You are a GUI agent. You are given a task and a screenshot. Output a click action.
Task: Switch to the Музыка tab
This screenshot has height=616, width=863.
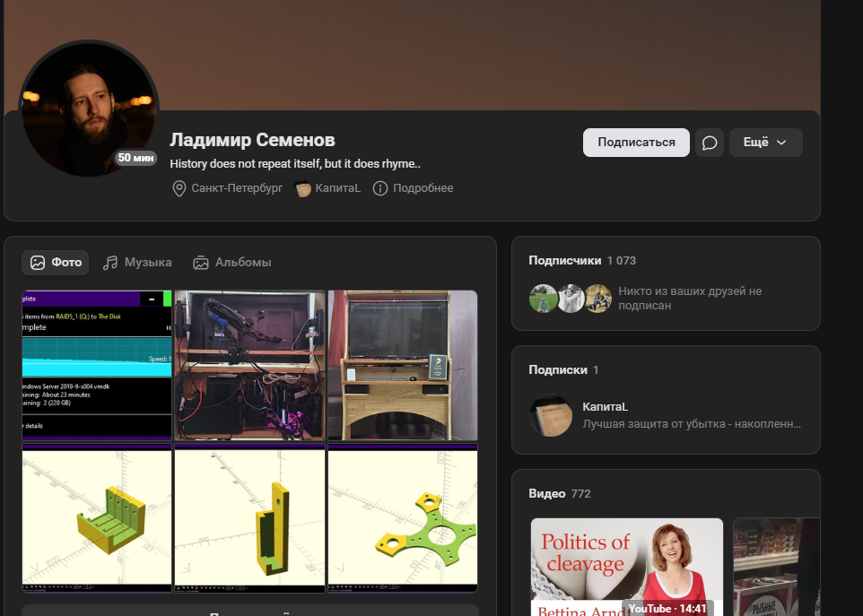click(137, 263)
